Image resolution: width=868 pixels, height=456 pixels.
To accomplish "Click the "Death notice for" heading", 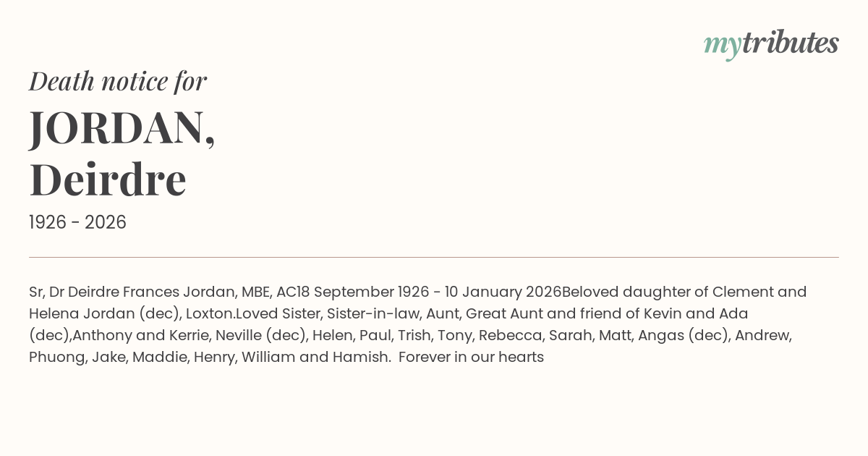I will 118,82.
